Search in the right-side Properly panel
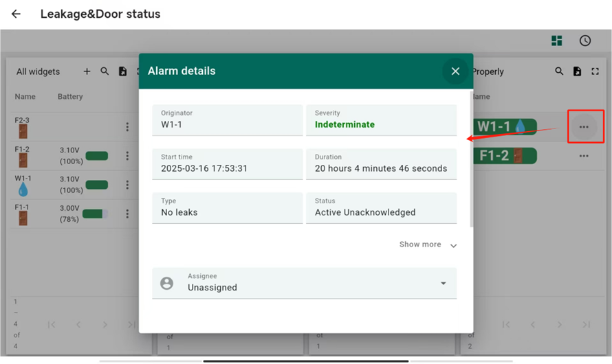Viewport: 612px width, 364px height. (559, 71)
